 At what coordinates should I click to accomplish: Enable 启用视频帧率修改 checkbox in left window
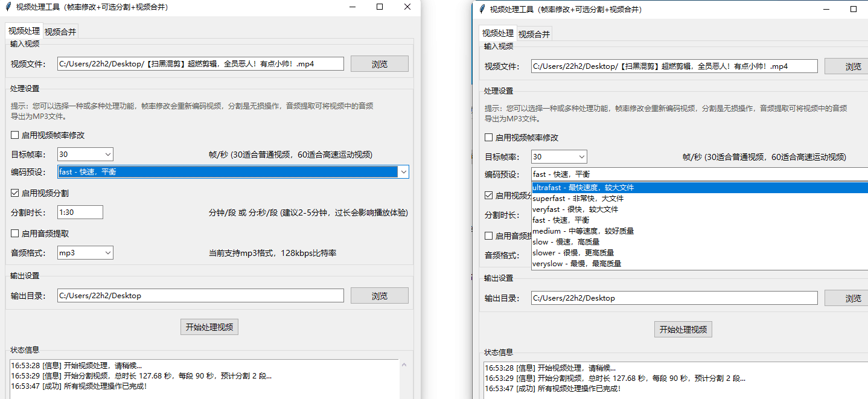15,135
